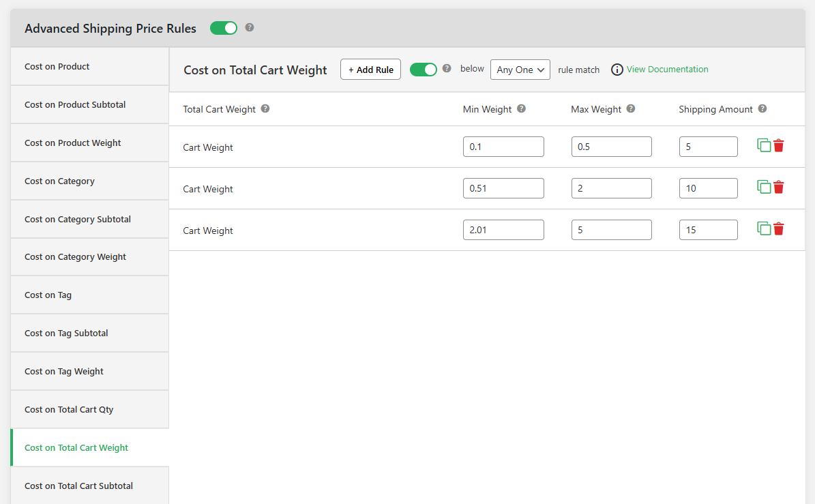
Task: Click Max Weight field in the 2.01 row
Action: coord(611,230)
